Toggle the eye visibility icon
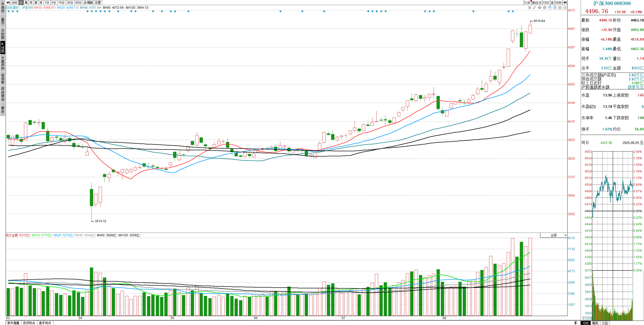Image resolution: width=644 pixels, height=325 pixels. (540, 8)
